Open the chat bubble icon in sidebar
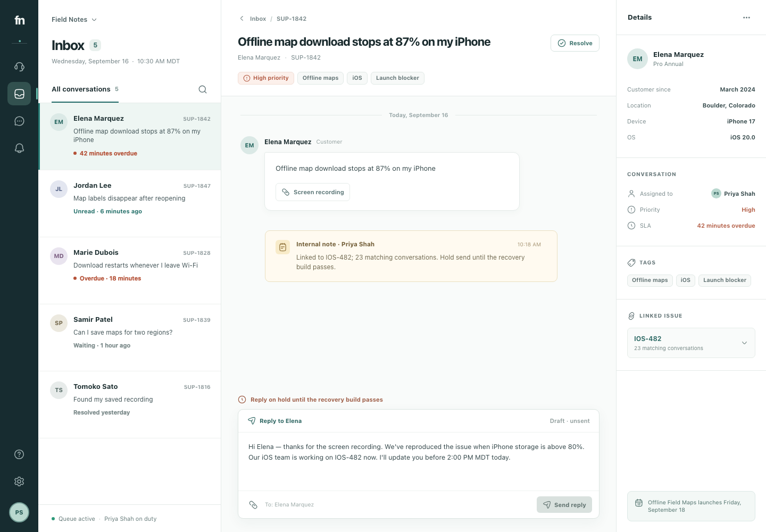Image resolution: width=766 pixels, height=532 pixels. tap(19, 121)
